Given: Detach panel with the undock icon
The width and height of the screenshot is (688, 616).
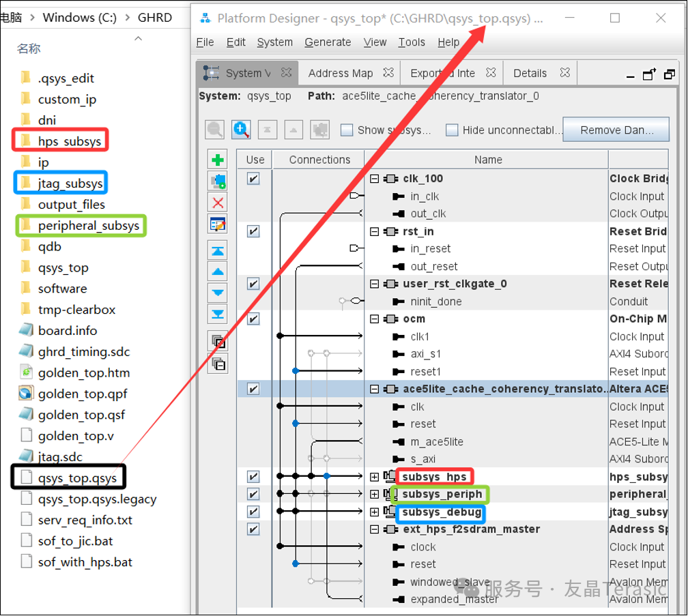Looking at the screenshot, I should (649, 74).
